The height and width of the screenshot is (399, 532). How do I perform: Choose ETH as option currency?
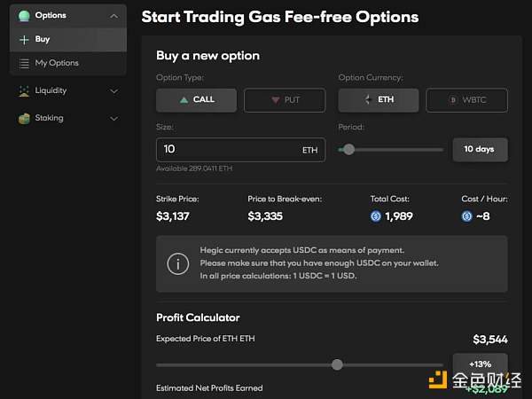[x=379, y=100]
